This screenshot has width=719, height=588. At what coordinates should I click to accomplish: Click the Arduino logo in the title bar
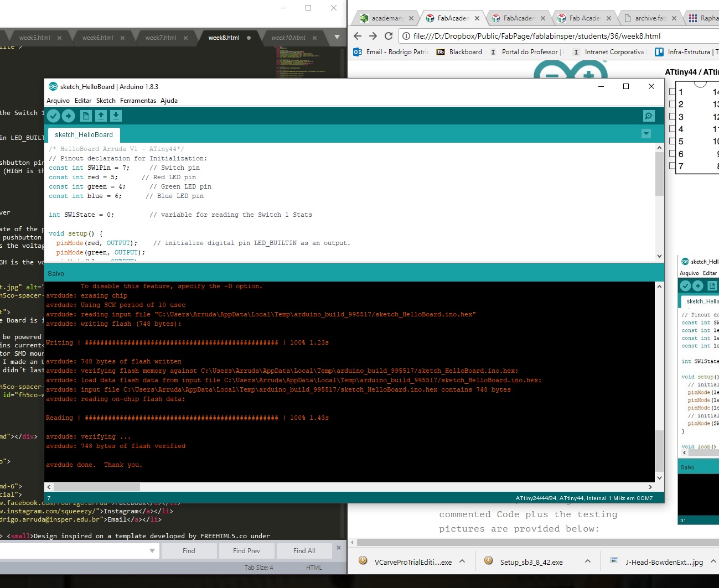click(53, 86)
